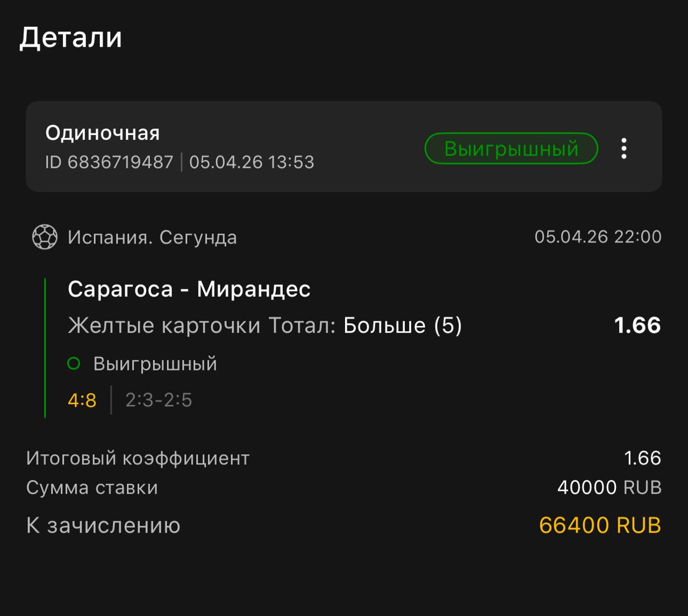This screenshot has width=688, height=616.
Task: Click the bet placement time 05.04.26 13:53
Action: point(252,162)
